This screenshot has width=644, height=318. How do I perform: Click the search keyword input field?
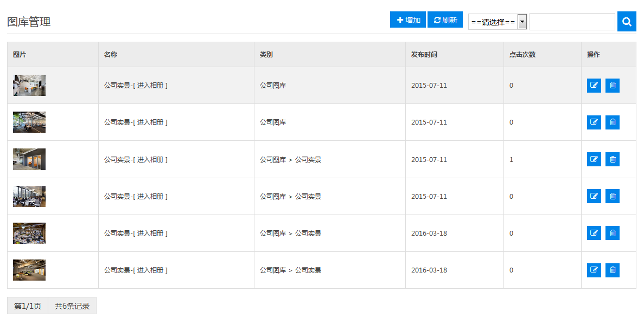tap(572, 22)
